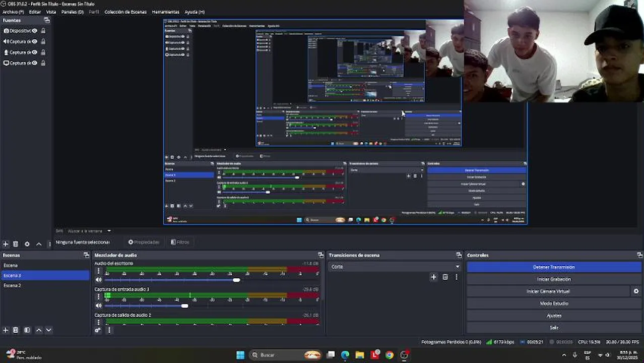
Task: Undock the Escenas panel with its pop-out icon
Action: coord(86,255)
